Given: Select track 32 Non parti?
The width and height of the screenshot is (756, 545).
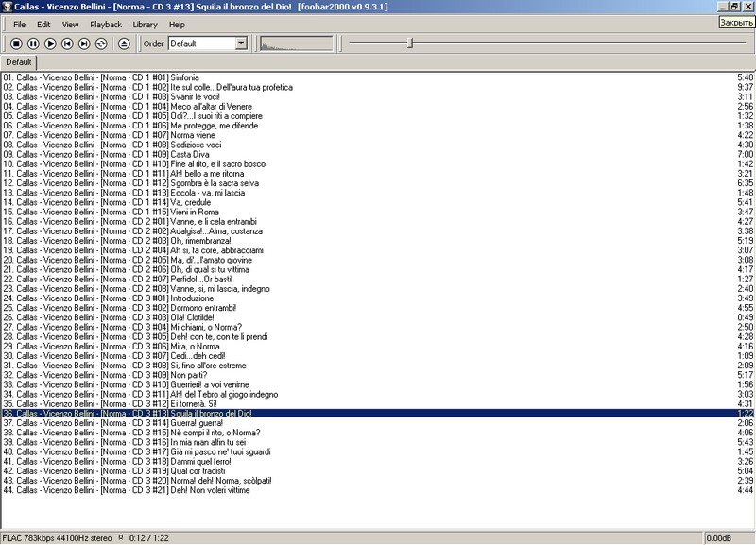Looking at the screenshot, I should [x=377, y=375].
